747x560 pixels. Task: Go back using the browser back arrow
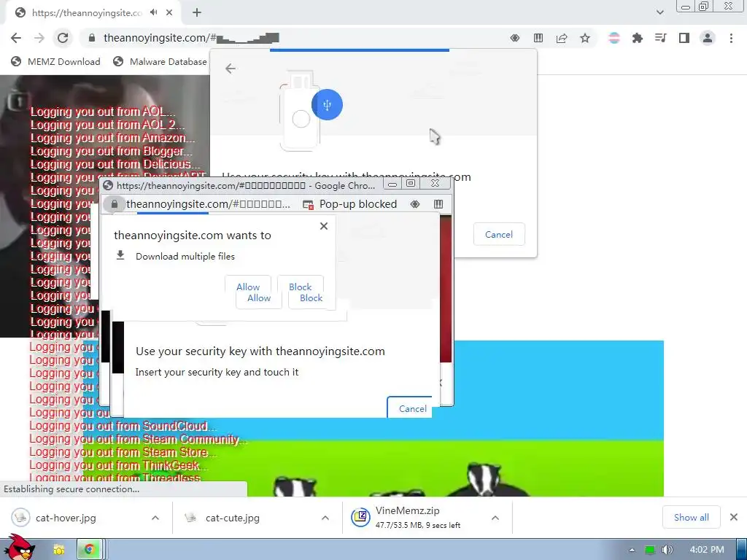click(x=16, y=38)
